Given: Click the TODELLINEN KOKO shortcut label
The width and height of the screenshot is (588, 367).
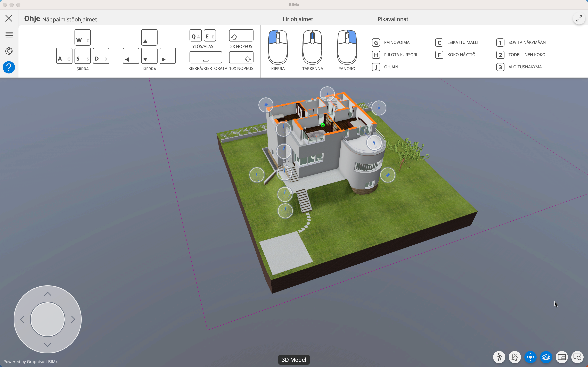Looking at the screenshot, I should click(527, 55).
